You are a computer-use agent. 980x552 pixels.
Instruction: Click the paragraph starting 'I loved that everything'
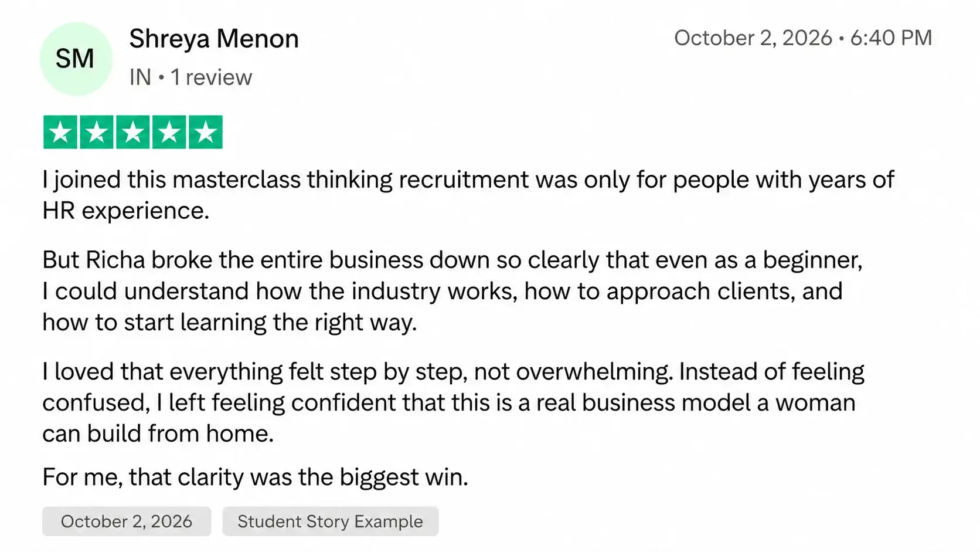coord(454,402)
